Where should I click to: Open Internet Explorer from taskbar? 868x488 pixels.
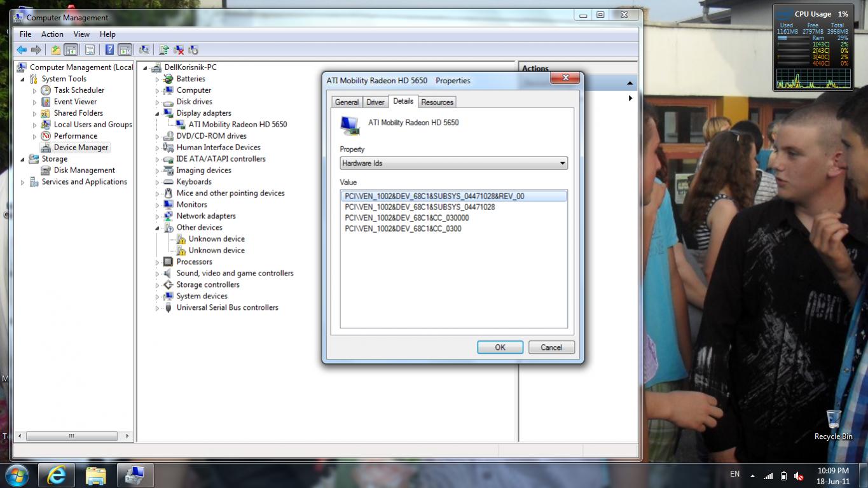56,476
